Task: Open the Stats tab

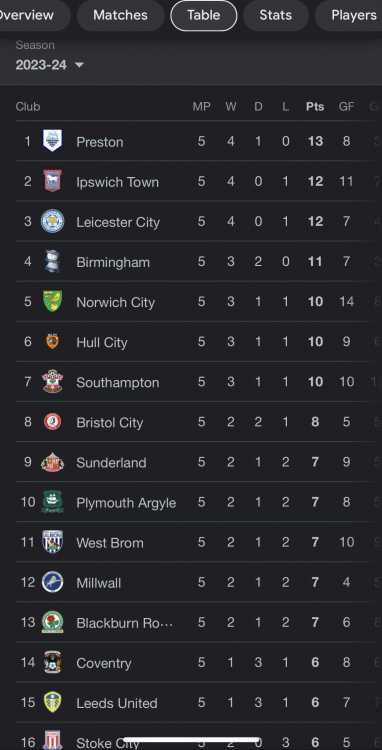Action: coord(275,15)
